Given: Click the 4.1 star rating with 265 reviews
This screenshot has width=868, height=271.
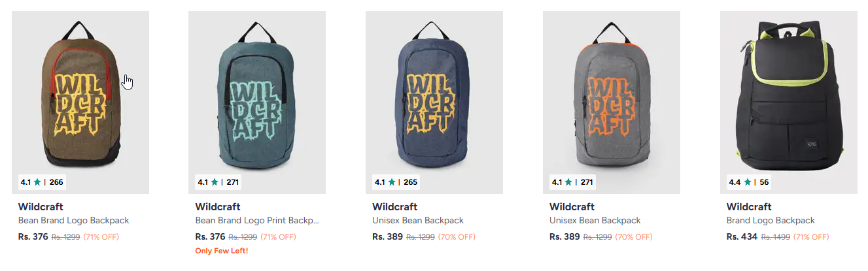Looking at the screenshot, I should (396, 182).
